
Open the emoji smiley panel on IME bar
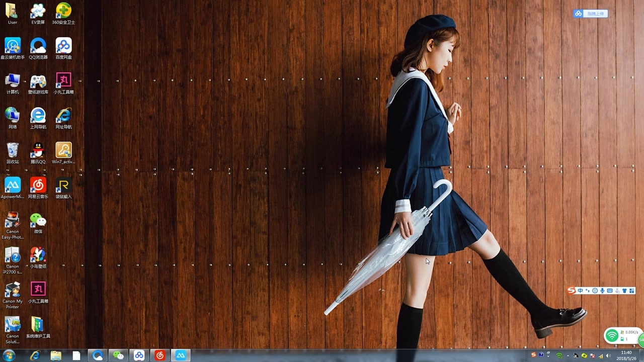(595, 291)
